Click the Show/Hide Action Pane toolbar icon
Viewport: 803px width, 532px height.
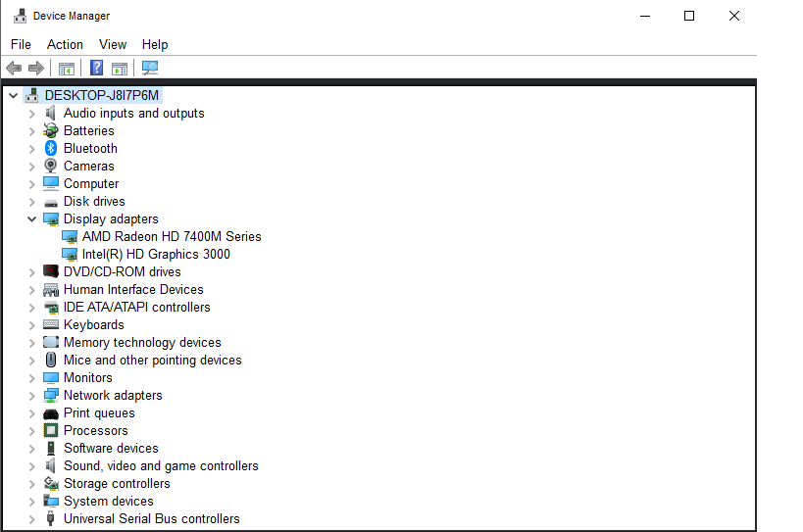pos(120,68)
